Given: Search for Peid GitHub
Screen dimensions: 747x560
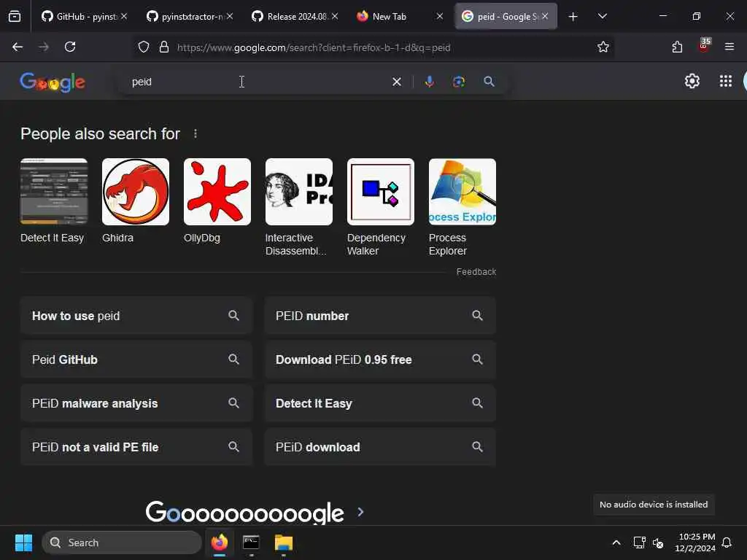Looking at the screenshot, I should click(136, 359).
